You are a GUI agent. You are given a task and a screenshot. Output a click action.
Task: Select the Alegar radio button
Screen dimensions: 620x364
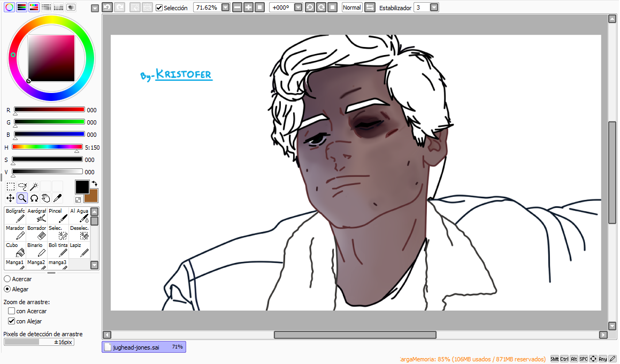click(x=7, y=289)
